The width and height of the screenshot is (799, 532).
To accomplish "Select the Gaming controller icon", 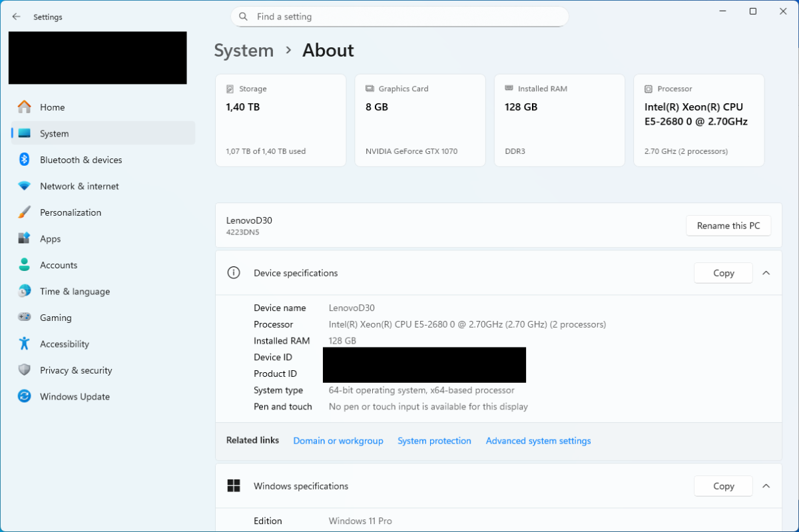I will click(x=25, y=318).
